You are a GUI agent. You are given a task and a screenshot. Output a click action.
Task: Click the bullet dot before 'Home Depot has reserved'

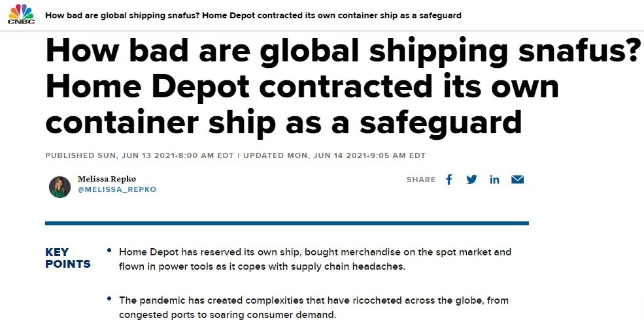(x=109, y=251)
